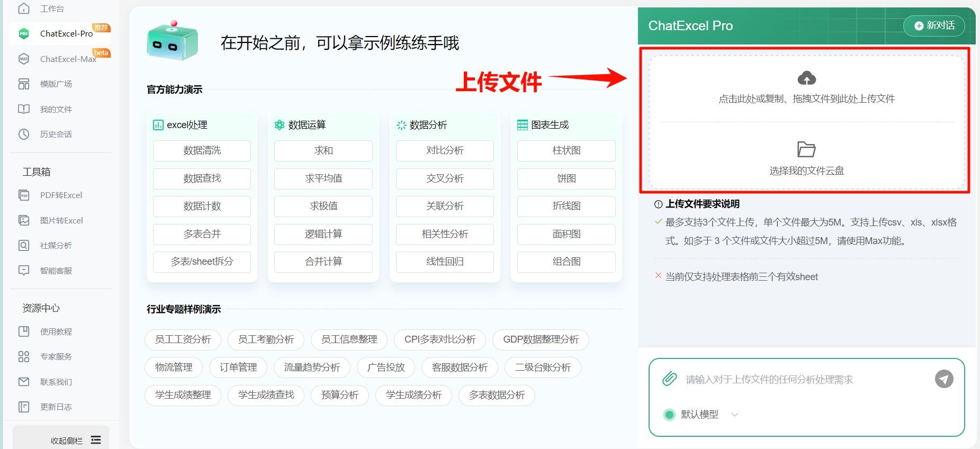Choose the 柱状图 chart example
Image resolution: width=980 pixels, height=449 pixels.
566,150
